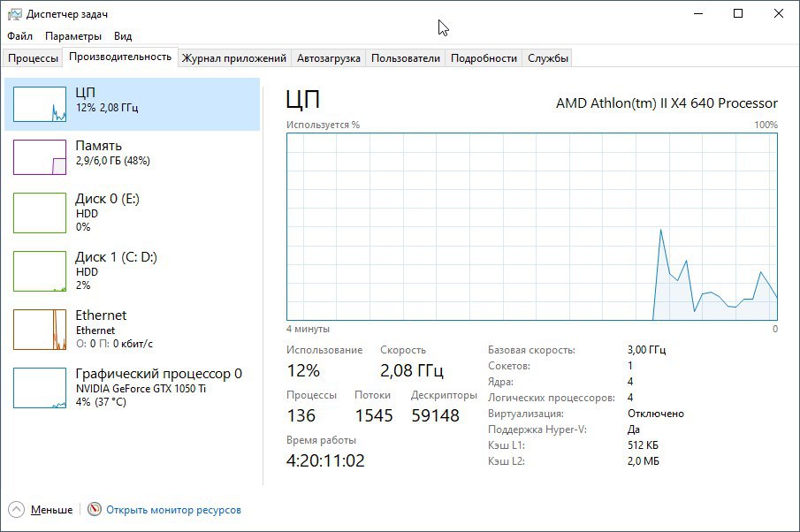Open the Параметры menu

(73, 36)
